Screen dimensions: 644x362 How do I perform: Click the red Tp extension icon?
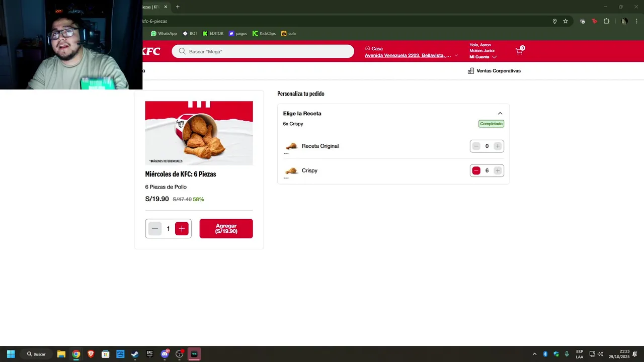(x=594, y=21)
